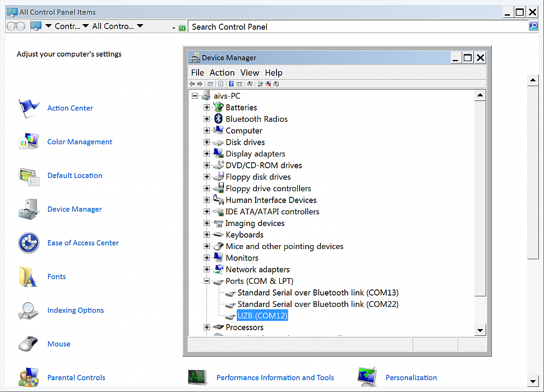Open the Action Center link
The image size is (544, 392).
click(70, 108)
